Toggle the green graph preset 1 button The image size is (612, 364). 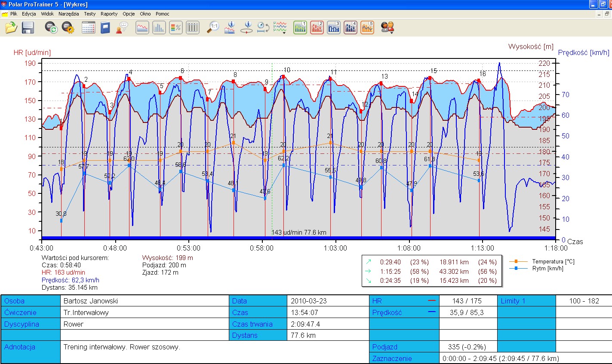point(300,28)
